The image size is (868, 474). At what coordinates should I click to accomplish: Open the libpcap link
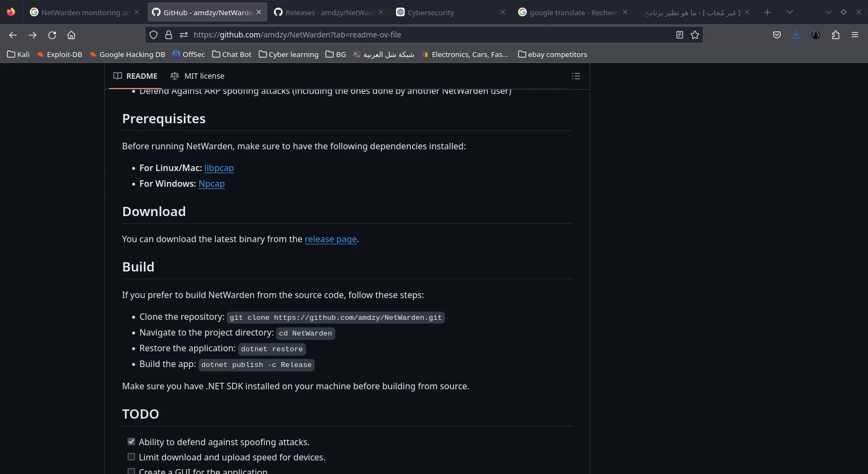tap(219, 168)
